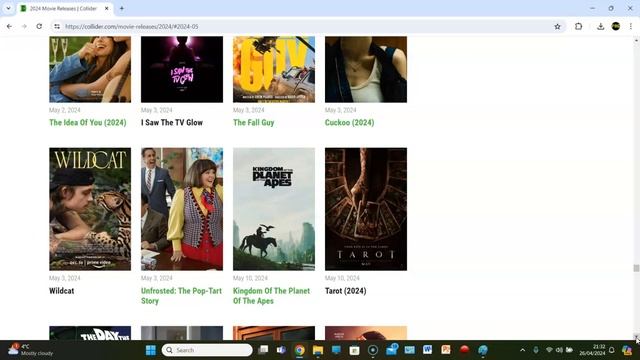Click Kingdom of the Planet of the Apes poster

tap(274, 209)
